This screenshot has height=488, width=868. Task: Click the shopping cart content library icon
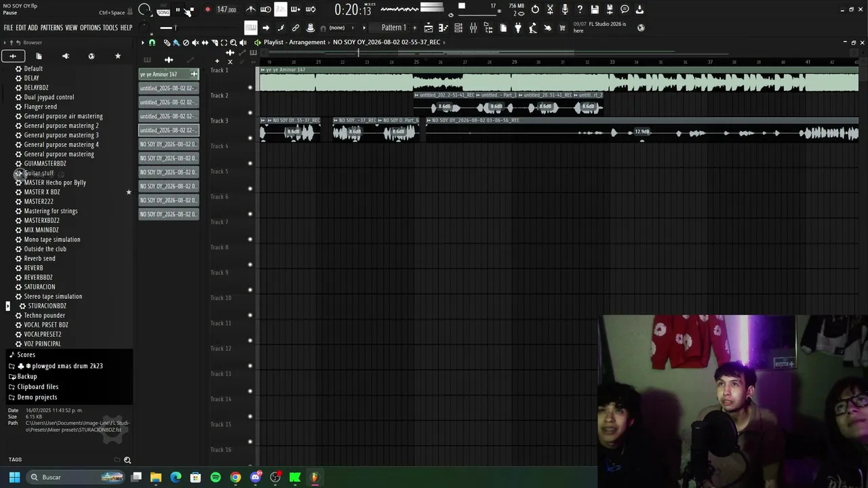point(562,28)
